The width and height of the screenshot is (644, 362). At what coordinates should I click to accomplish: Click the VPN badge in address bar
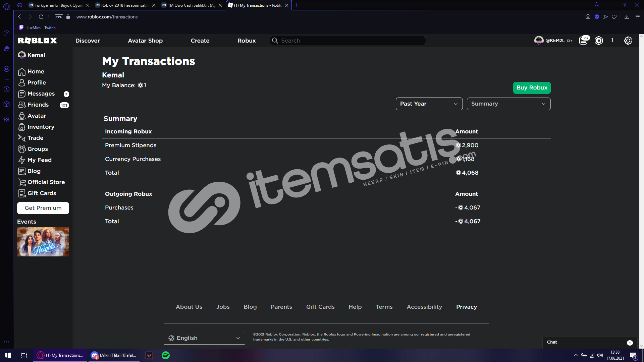59,17
